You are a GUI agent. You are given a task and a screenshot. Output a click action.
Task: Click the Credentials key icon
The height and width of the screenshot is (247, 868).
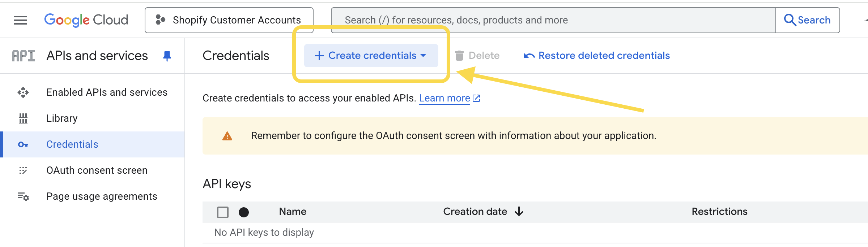[23, 144]
